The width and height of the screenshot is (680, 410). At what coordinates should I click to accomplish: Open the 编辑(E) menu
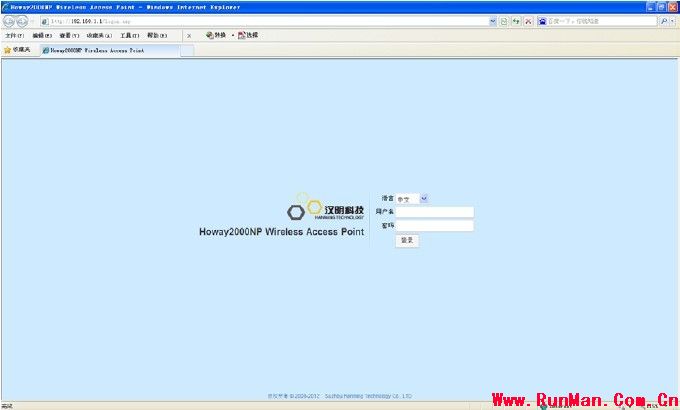pyautogui.click(x=42, y=36)
